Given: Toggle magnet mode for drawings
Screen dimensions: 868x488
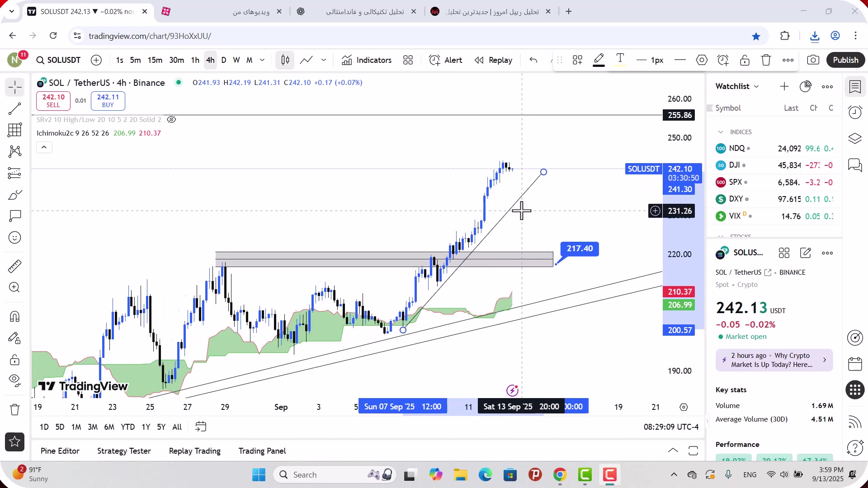Looking at the screenshot, I should [14, 316].
